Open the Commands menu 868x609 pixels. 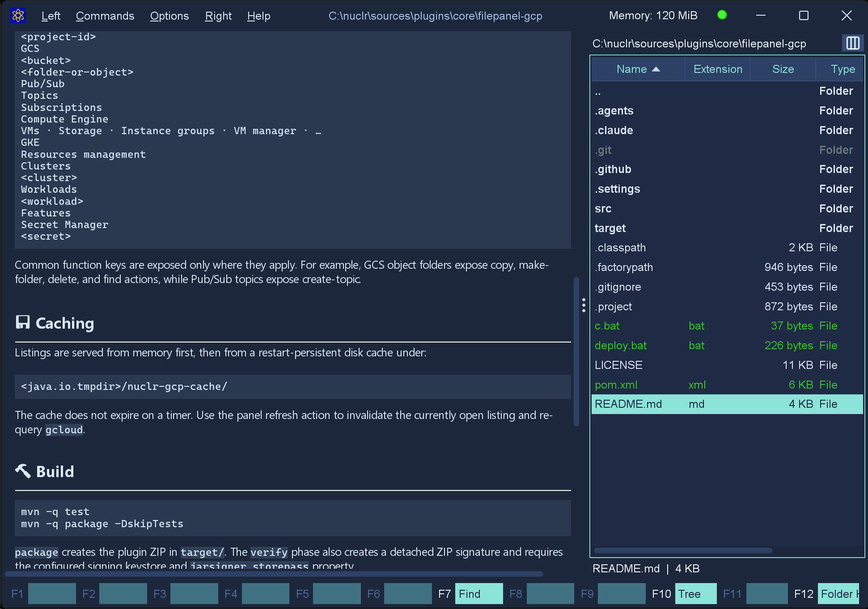[105, 16]
